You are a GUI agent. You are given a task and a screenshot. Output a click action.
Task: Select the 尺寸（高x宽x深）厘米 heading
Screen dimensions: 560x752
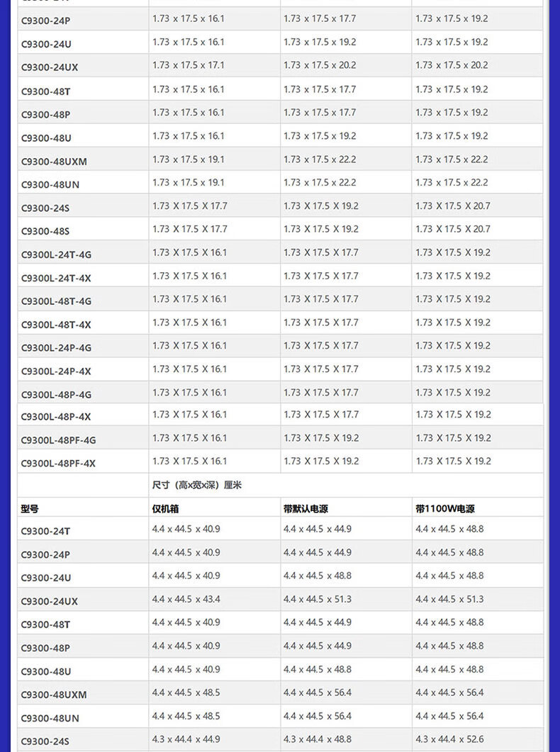tap(197, 485)
